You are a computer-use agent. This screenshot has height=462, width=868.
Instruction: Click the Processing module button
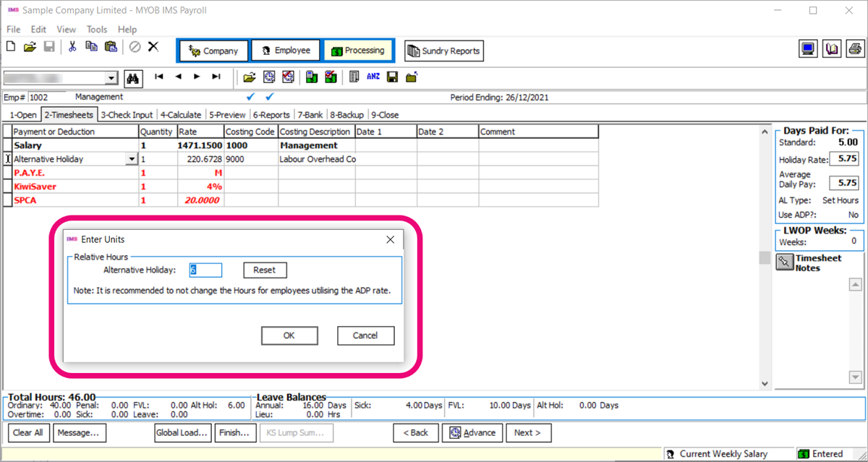pos(358,51)
